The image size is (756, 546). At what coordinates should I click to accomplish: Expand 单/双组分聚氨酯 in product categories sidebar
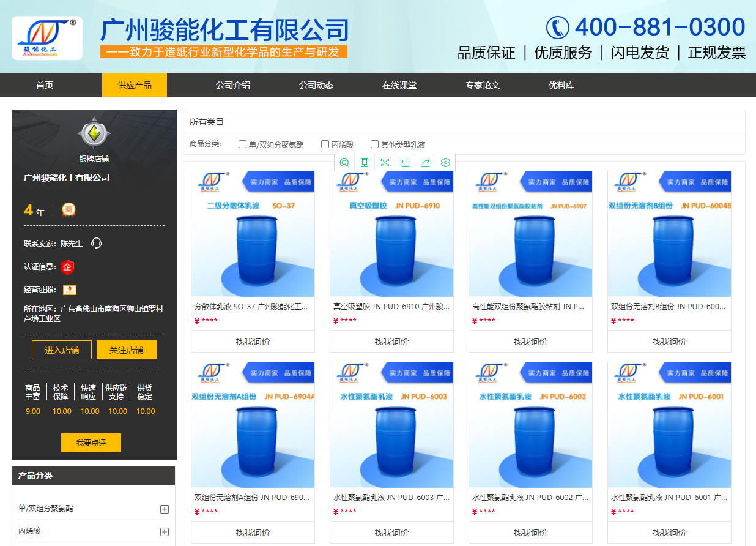coord(164,509)
